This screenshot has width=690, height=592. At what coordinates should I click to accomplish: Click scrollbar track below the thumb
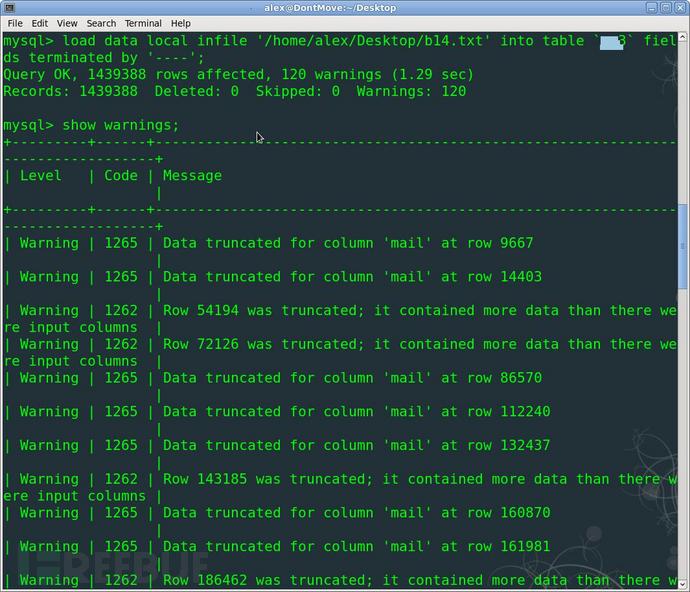click(683, 420)
